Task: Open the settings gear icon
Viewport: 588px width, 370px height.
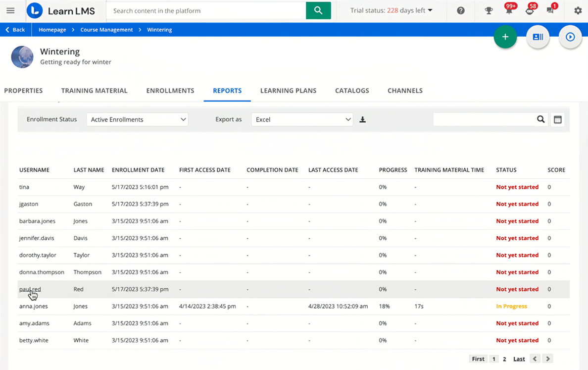Action: point(578,10)
